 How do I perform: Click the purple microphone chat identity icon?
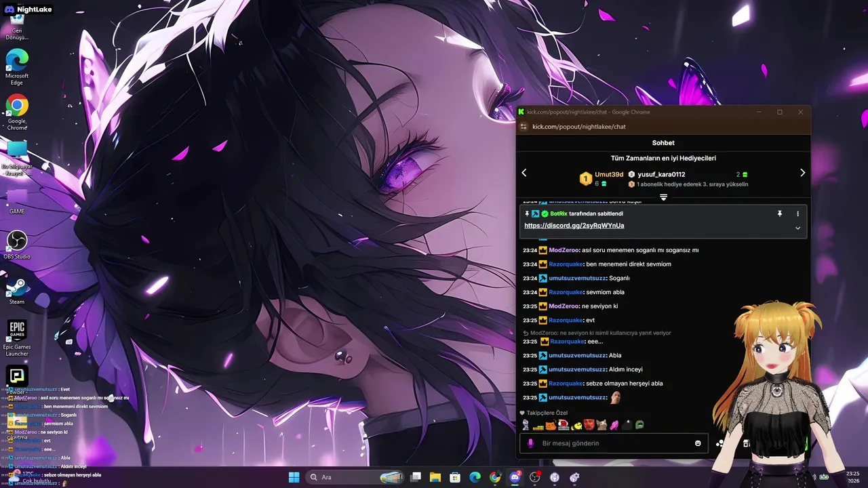[530, 443]
